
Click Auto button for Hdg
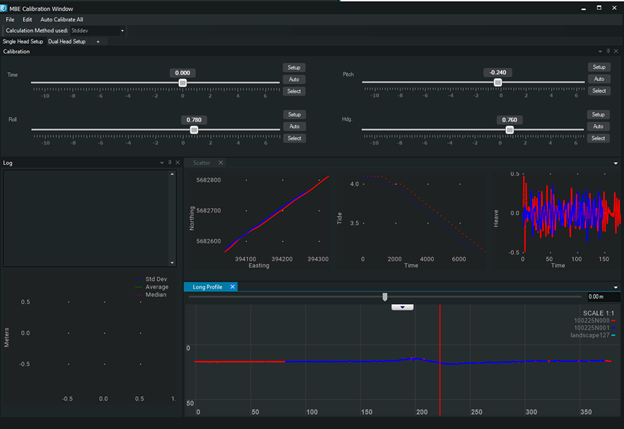(x=598, y=127)
